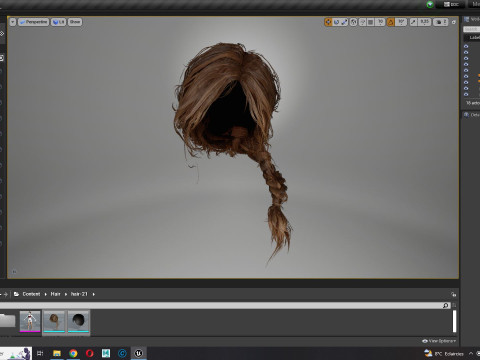
Task: Open File Explorer from the taskbar
Action: coord(57,353)
